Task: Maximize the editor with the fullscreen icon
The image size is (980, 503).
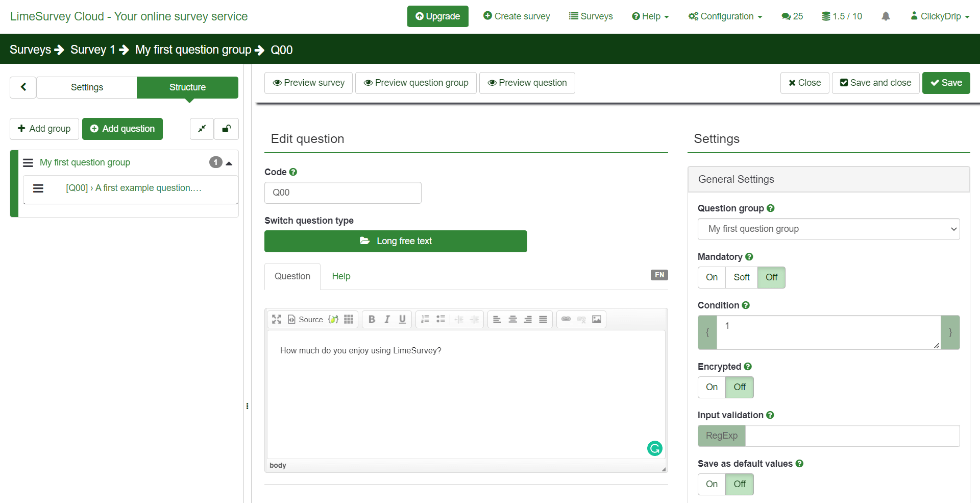Action: [x=277, y=319]
